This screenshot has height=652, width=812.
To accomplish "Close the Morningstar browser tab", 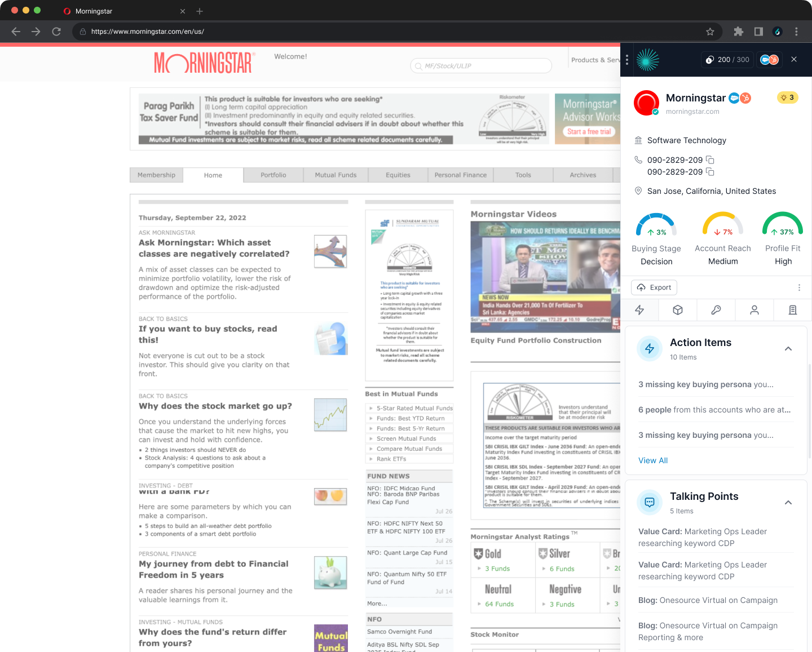I will coord(183,11).
